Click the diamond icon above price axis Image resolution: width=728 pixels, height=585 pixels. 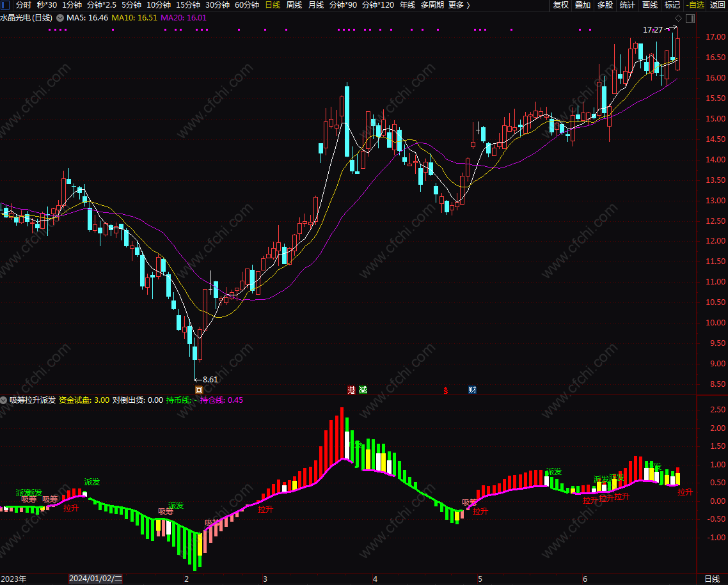[x=678, y=19]
